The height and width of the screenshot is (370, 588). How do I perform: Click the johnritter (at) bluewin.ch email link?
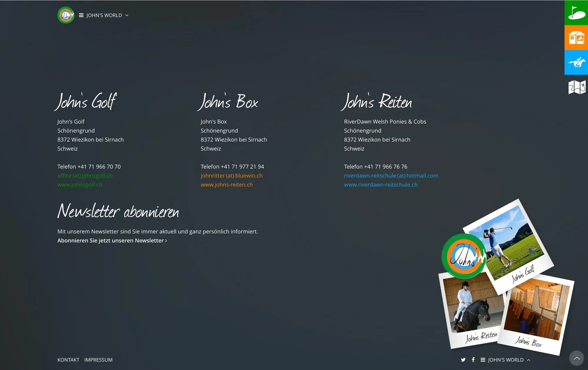tap(231, 175)
